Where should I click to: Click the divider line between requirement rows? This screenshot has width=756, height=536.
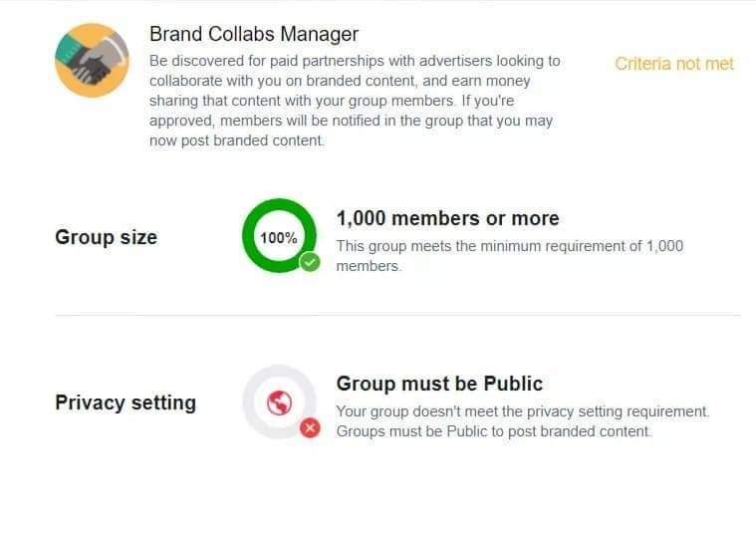pyautogui.click(x=397, y=316)
